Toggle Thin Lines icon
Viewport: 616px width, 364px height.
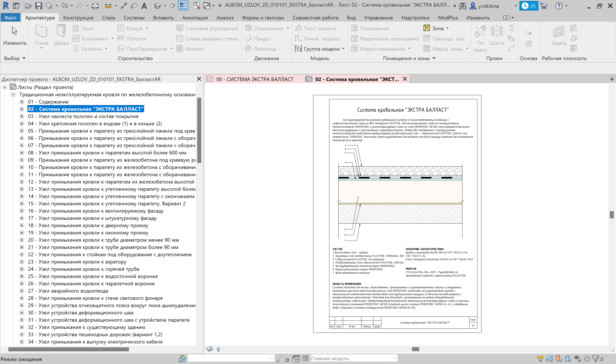(x=183, y=6)
